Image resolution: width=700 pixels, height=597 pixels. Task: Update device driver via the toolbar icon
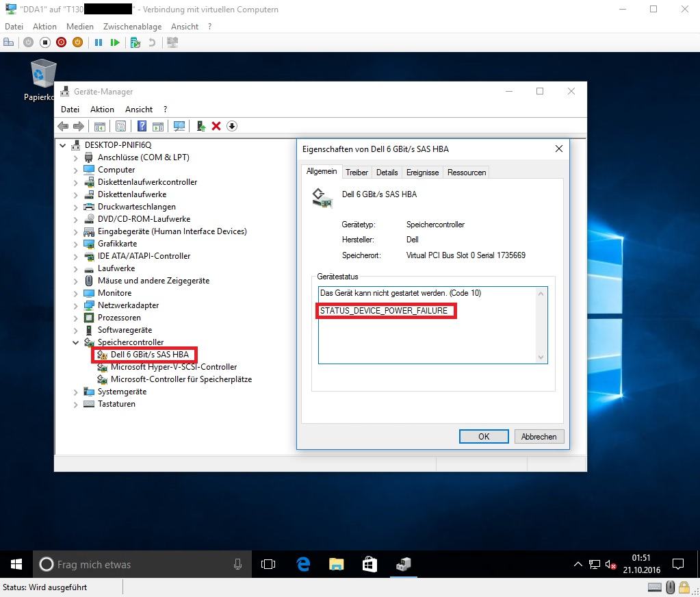tap(201, 127)
